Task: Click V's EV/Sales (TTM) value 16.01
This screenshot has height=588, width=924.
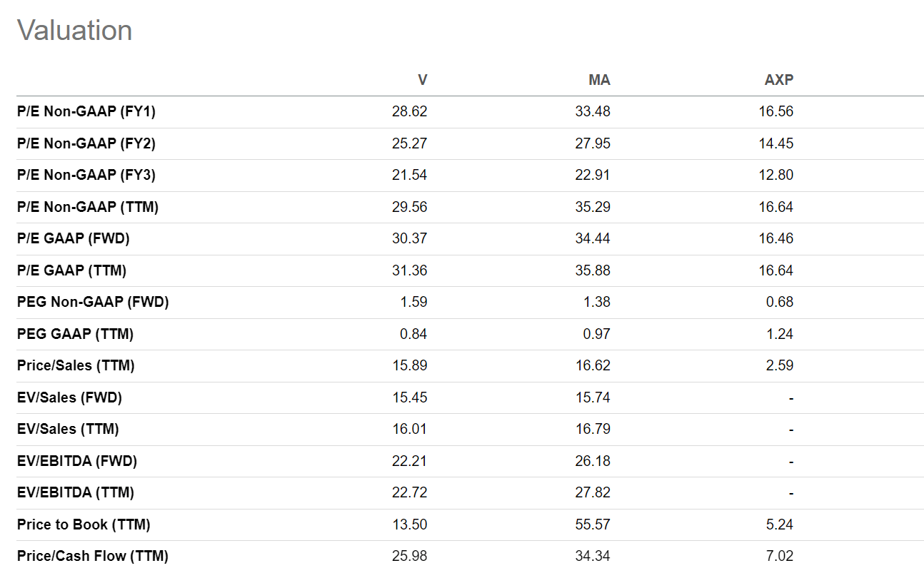Action: [410, 429]
